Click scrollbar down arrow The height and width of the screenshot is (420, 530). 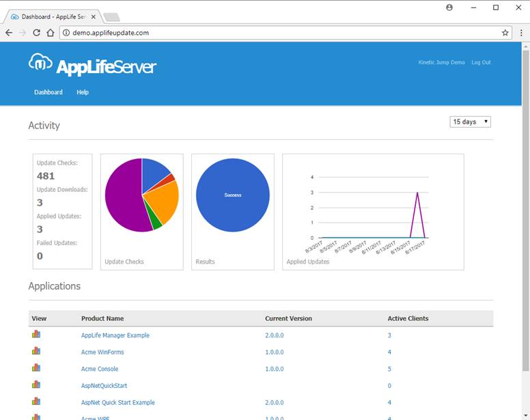click(526, 416)
